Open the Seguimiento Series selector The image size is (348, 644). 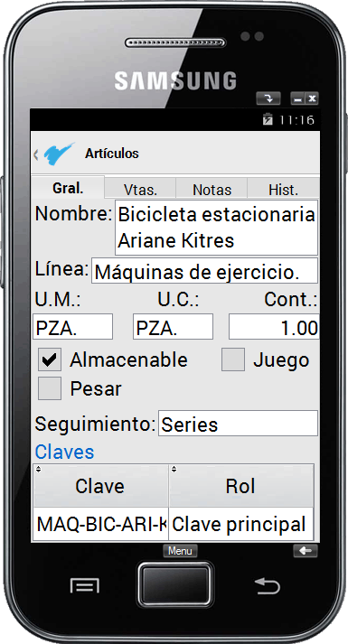coord(238,423)
